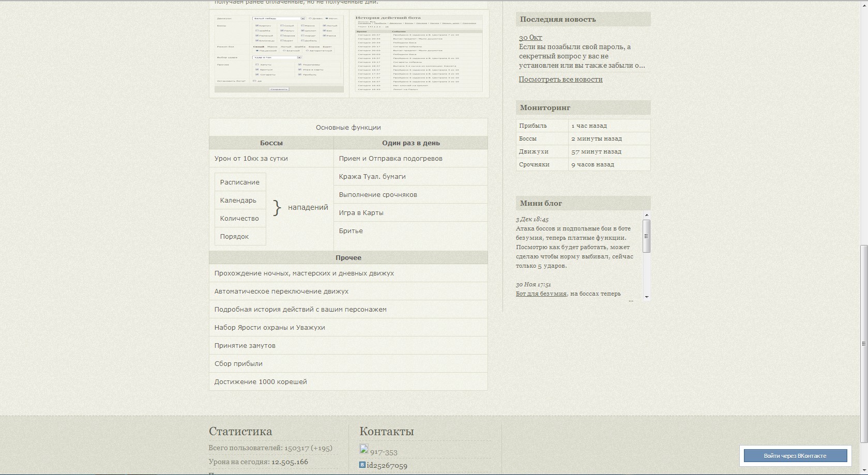The image size is (868, 475).
Task: Click 'Один раз в день' header
Action: click(410, 143)
